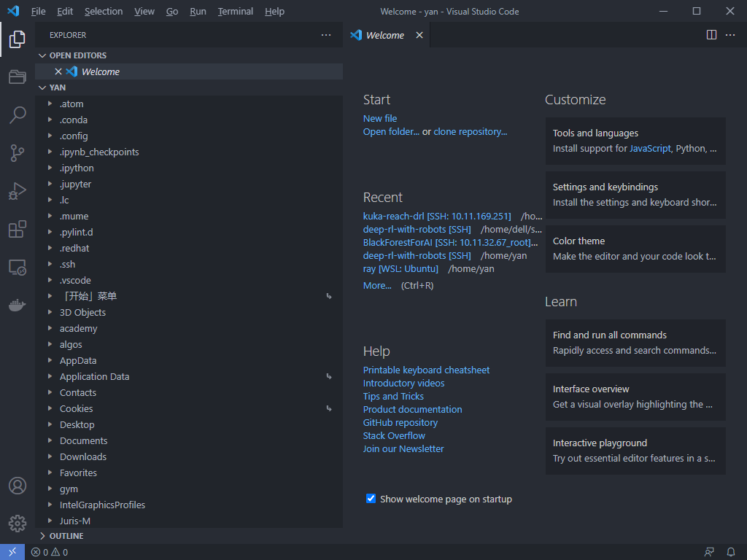Screen dimensions: 747x560
Task: Open the Stack Overflow link
Action: (x=394, y=436)
